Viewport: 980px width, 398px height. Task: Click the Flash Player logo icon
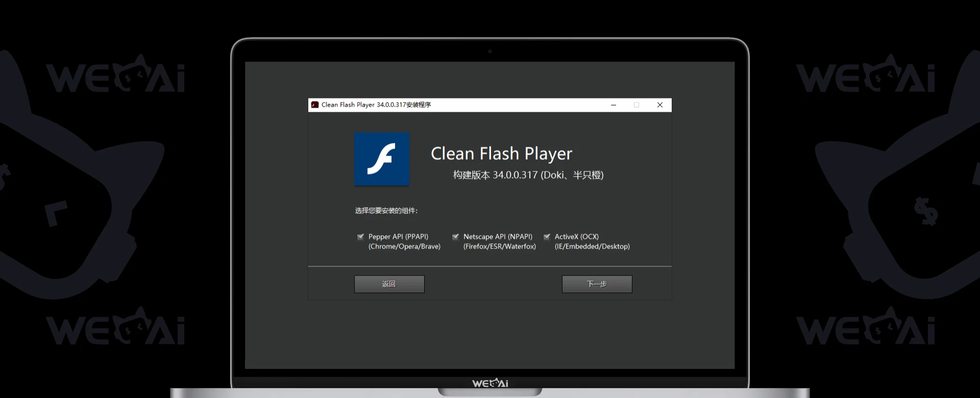pyautogui.click(x=382, y=159)
